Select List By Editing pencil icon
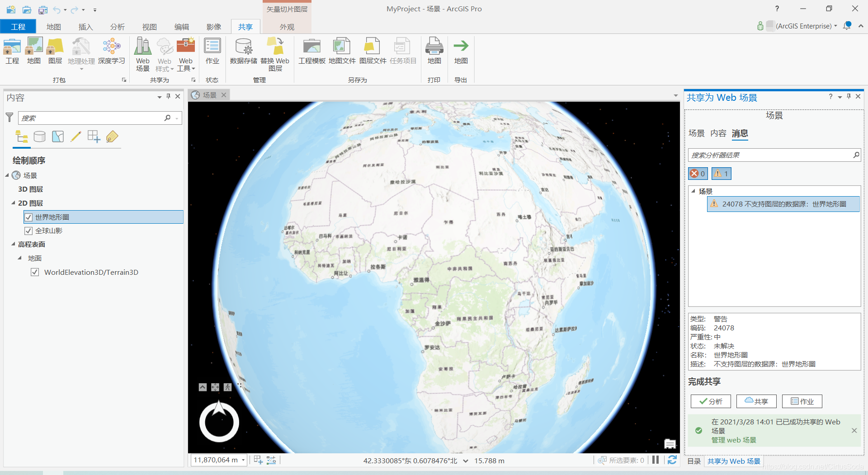 (76, 136)
